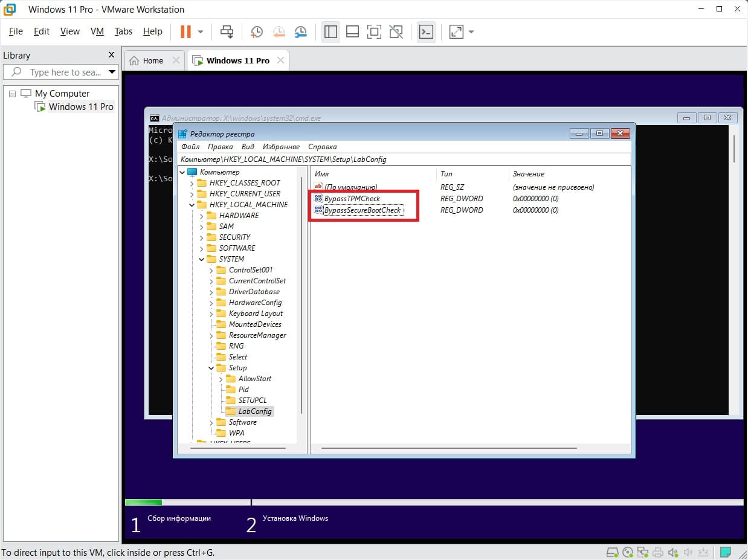Open the VM menu
The height and width of the screenshot is (560, 748).
tap(97, 31)
